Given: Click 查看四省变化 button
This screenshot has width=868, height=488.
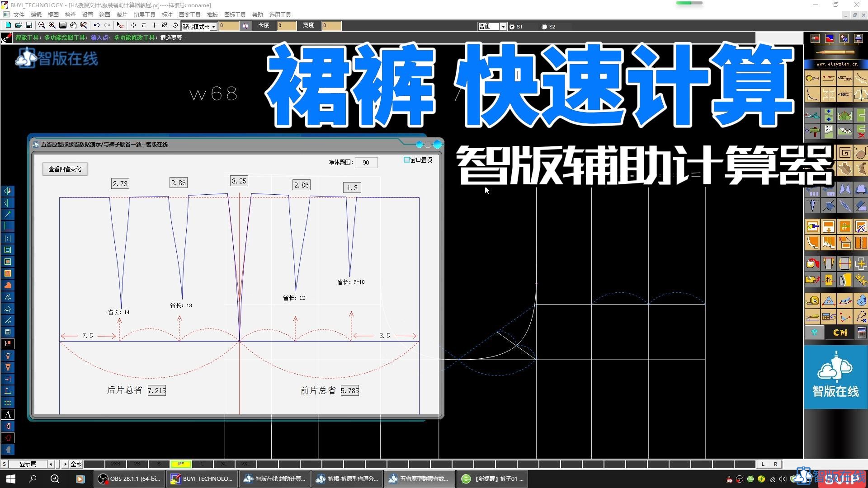Looking at the screenshot, I should [65, 169].
